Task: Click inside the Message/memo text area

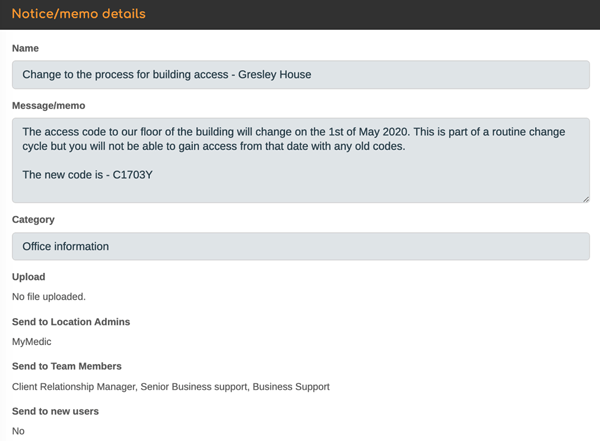Action: coord(300,160)
